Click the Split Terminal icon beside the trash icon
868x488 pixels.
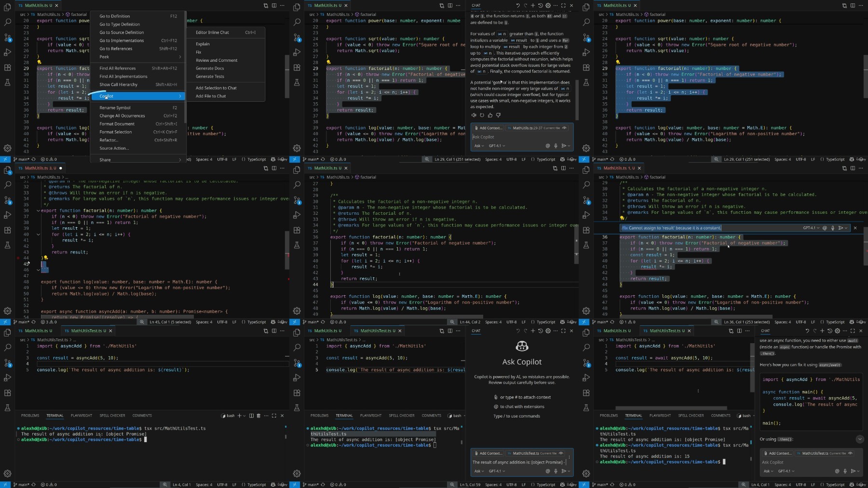tap(251, 416)
